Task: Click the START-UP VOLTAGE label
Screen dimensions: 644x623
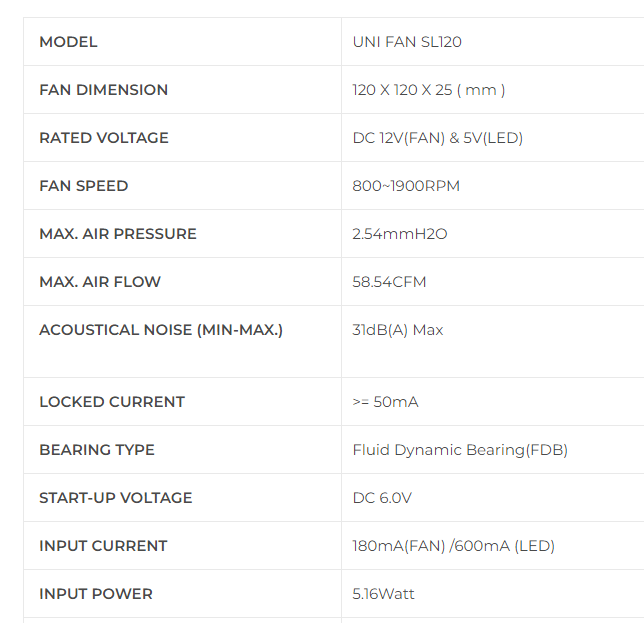Action: 115,498
